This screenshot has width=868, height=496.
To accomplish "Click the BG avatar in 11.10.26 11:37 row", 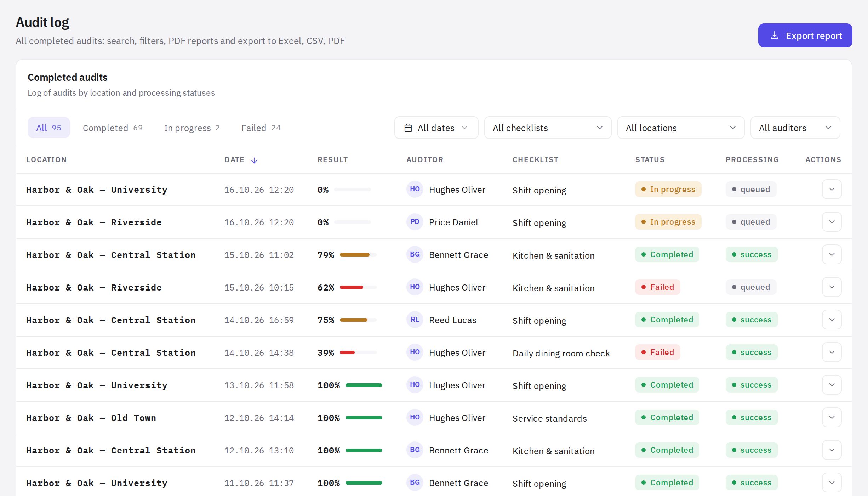I will coord(415,483).
